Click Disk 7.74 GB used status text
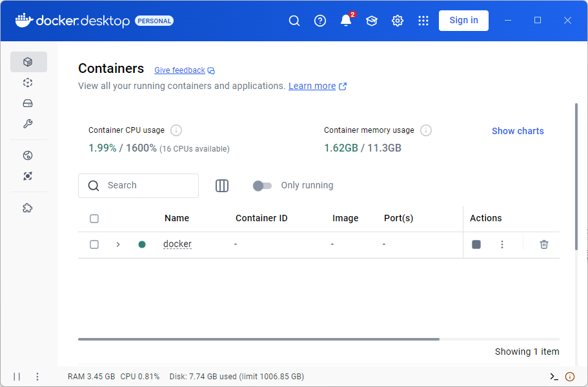This screenshot has width=588, height=387. pyautogui.click(x=237, y=377)
